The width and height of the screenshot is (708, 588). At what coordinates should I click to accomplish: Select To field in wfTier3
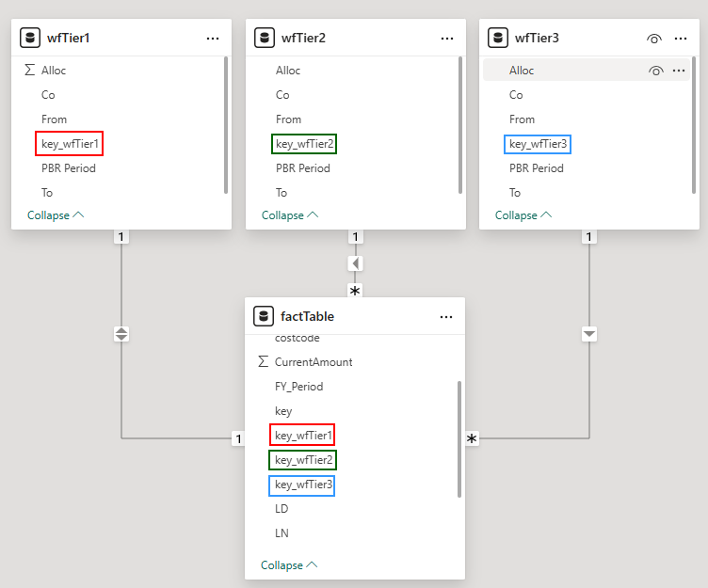tap(515, 192)
